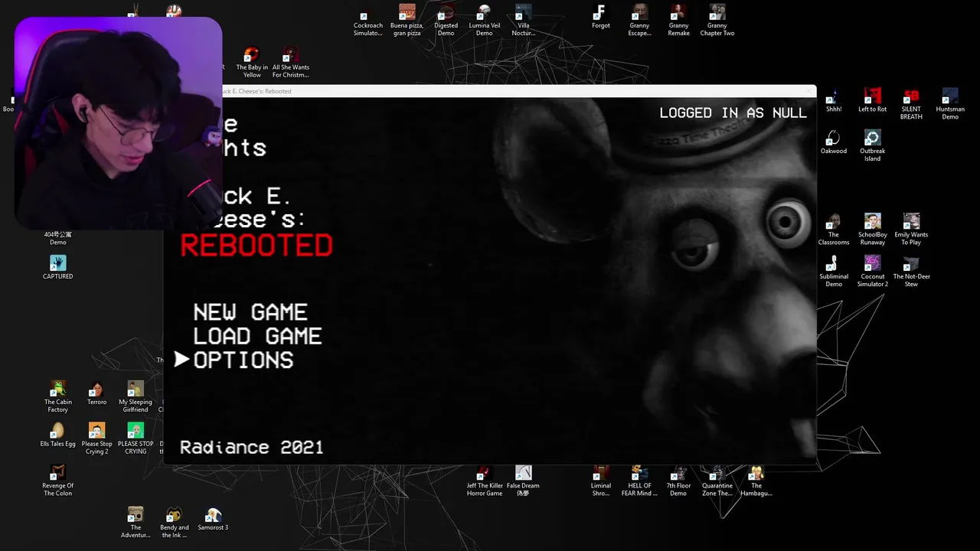
Task: Launch SchoolBoy Runaway desktop icon
Action: 872,230
